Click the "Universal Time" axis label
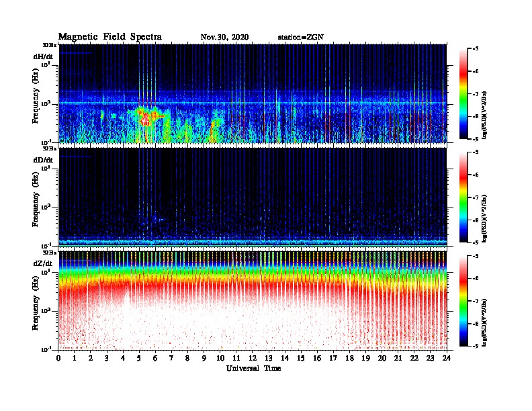 pyautogui.click(x=253, y=368)
